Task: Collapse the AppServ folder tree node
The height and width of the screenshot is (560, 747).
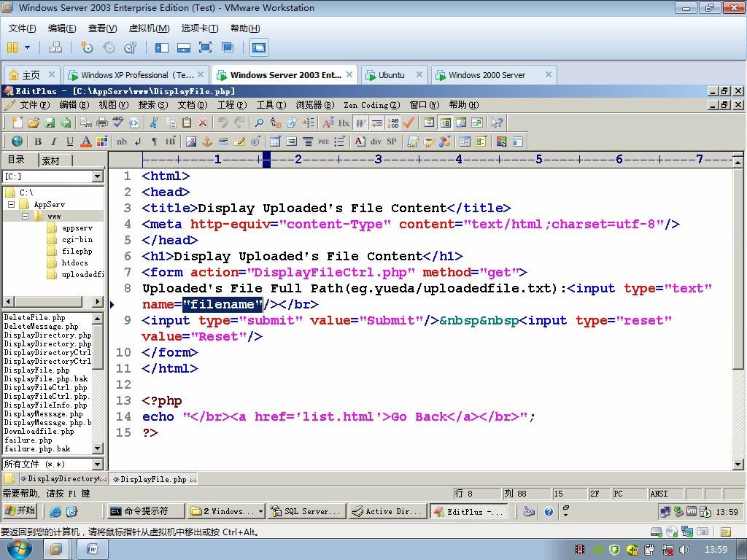Action: pyautogui.click(x=11, y=205)
